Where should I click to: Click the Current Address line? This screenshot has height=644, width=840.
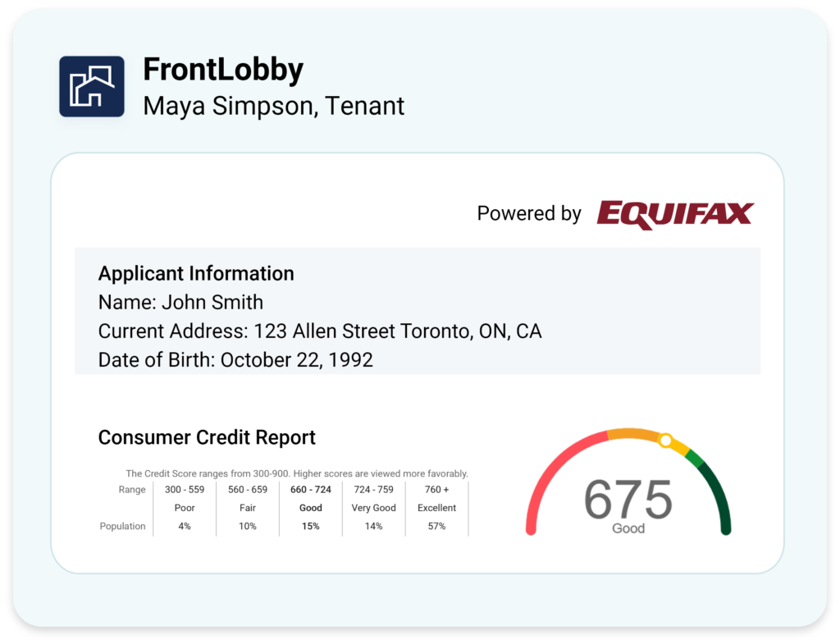320,331
